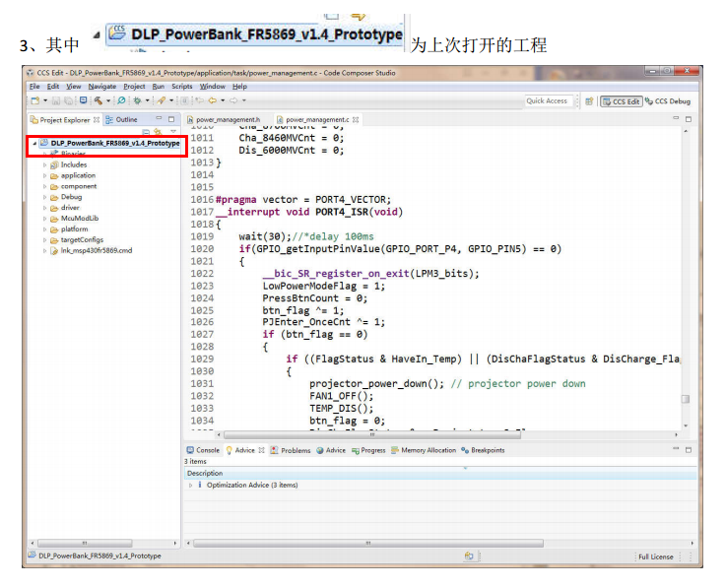Screen dimensions: 725x588
Task: Open the Debug dropdown arrow
Action: (148, 100)
